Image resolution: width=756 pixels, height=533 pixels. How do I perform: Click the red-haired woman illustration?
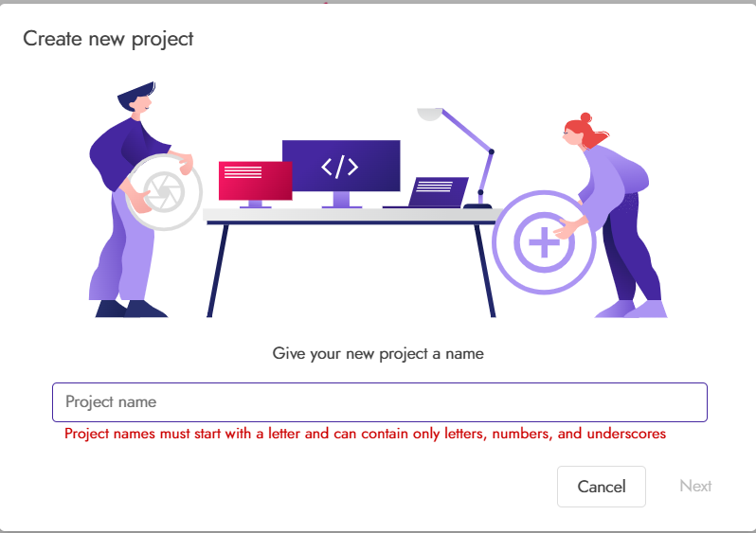612,216
